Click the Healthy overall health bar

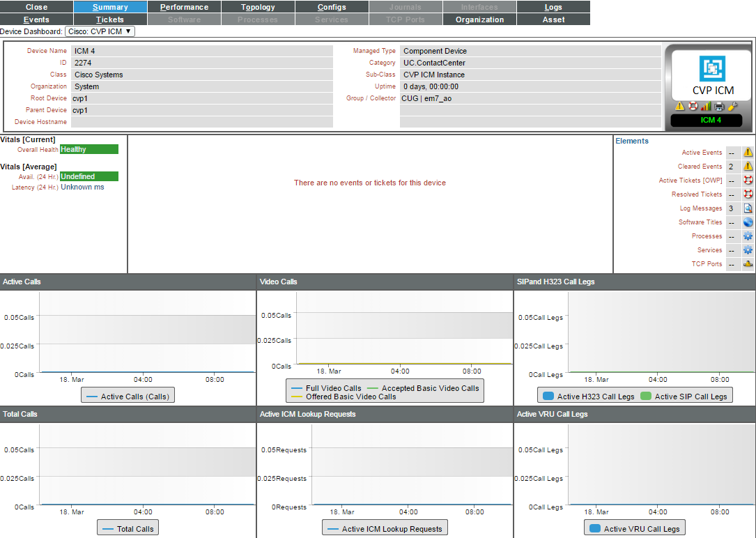[x=89, y=149]
